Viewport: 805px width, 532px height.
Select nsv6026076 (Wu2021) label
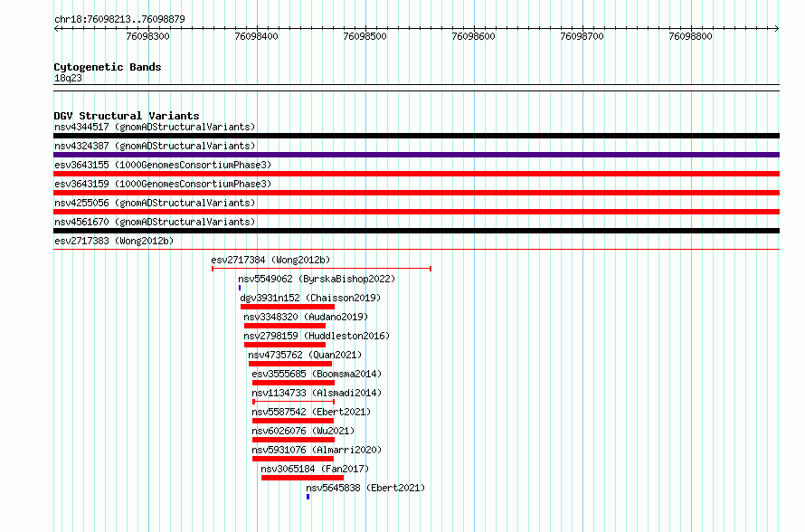303,431
